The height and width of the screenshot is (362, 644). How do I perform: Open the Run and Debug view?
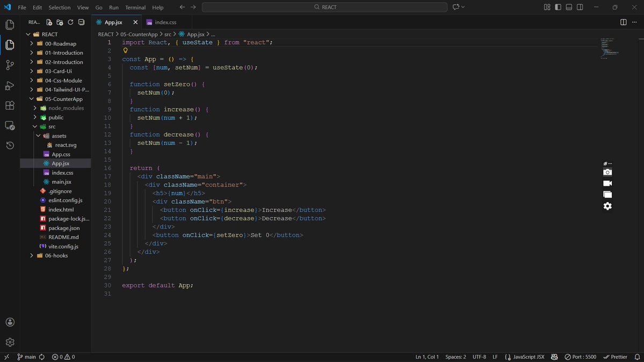[x=10, y=85]
